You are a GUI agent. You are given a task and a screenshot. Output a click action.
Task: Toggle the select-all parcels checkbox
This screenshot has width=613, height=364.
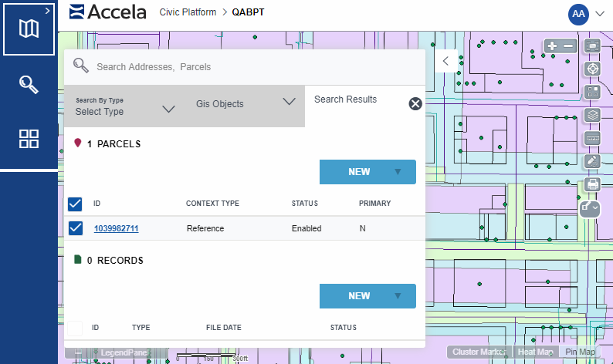point(75,204)
